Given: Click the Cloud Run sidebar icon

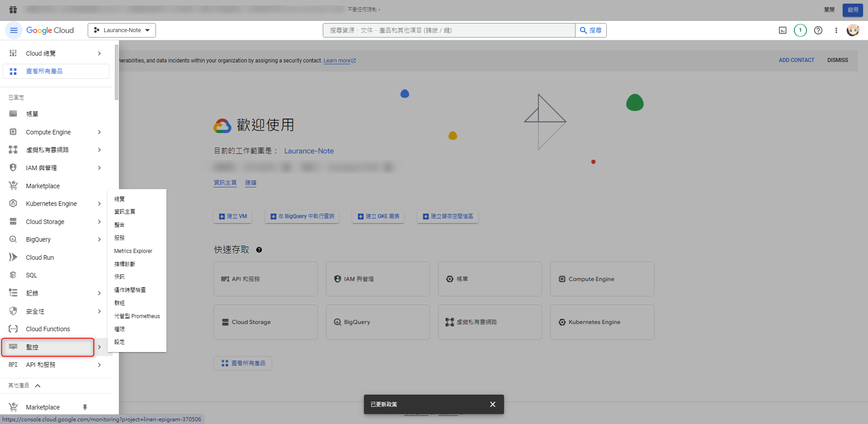Looking at the screenshot, I should pos(13,257).
